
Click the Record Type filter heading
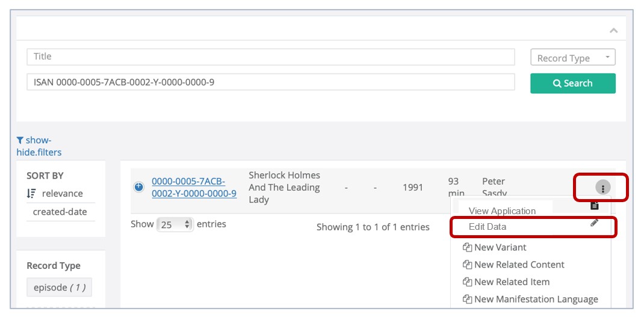[54, 266]
